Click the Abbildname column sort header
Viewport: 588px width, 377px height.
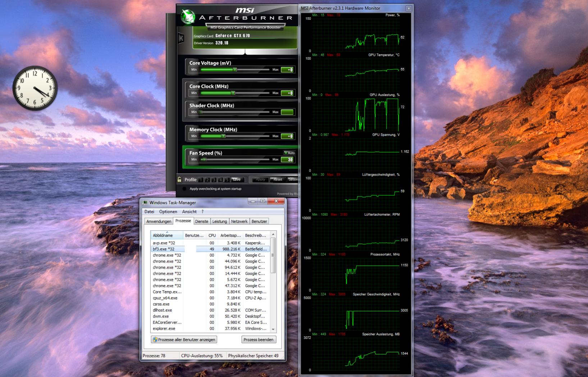click(x=167, y=235)
